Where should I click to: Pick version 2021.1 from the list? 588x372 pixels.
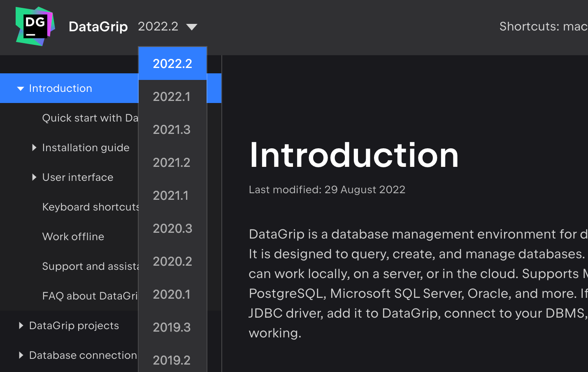(x=171, y=195)
